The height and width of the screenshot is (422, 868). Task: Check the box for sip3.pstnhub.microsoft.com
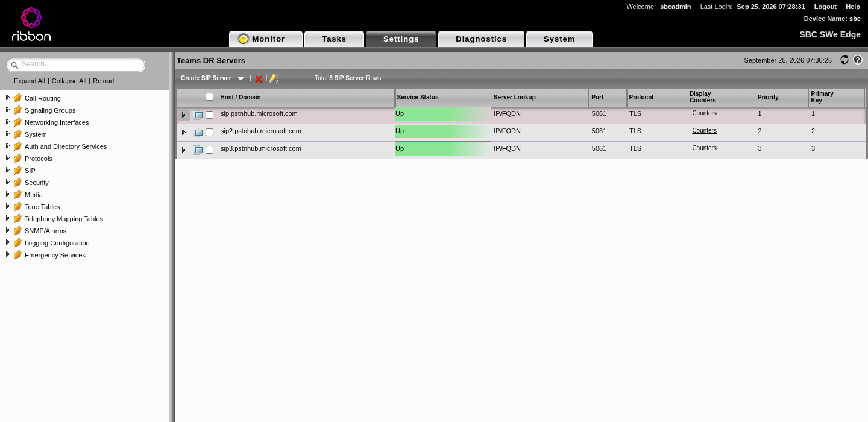click(x=210, y=150)
